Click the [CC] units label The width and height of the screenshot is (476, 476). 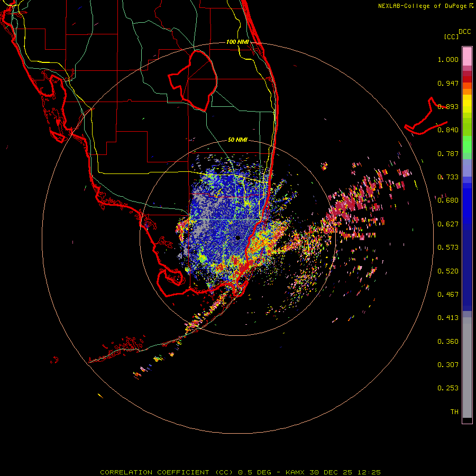tap(451, 36)
